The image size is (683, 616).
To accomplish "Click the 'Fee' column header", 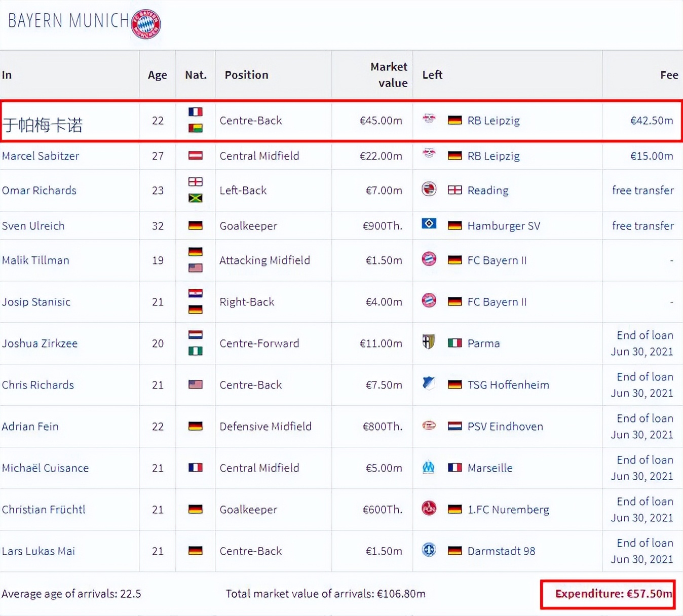I will pos(669,75).
